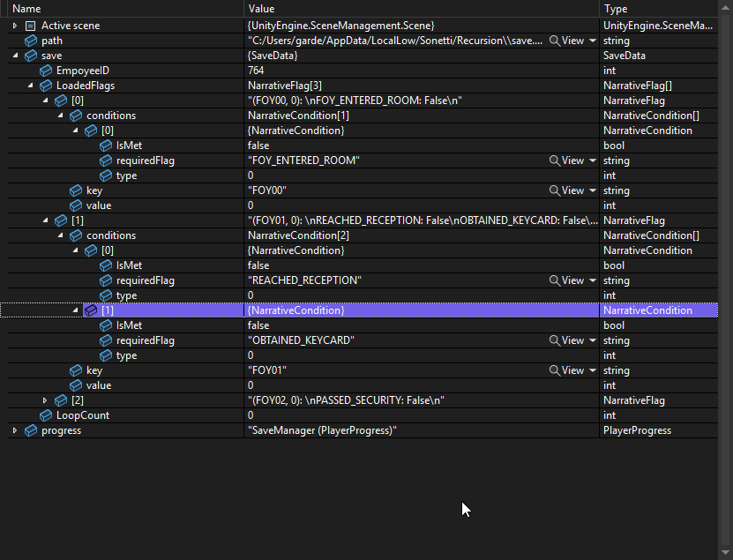733x560 pixels.
Task: Click the vertical scrollbar down arrow
Action: (726, 555)
